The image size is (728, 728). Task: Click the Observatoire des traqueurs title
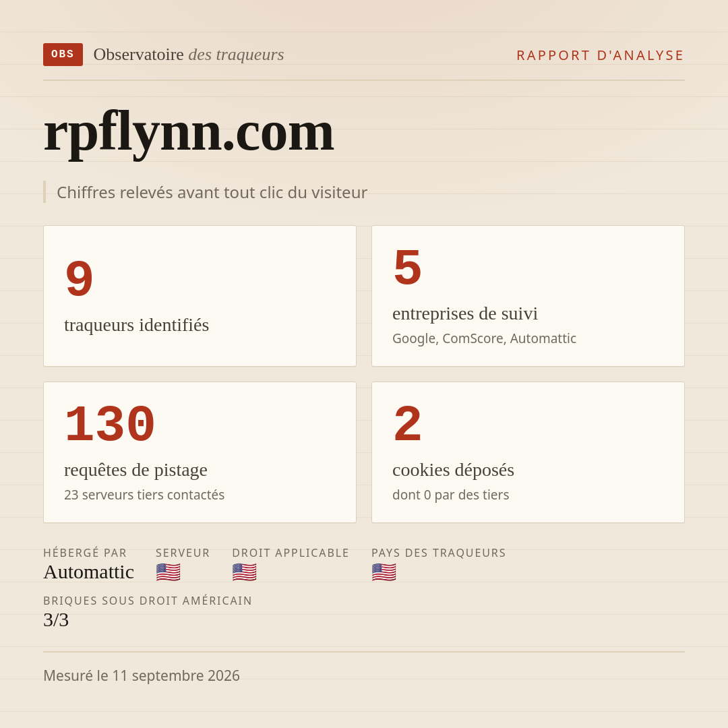coord(189,55)
